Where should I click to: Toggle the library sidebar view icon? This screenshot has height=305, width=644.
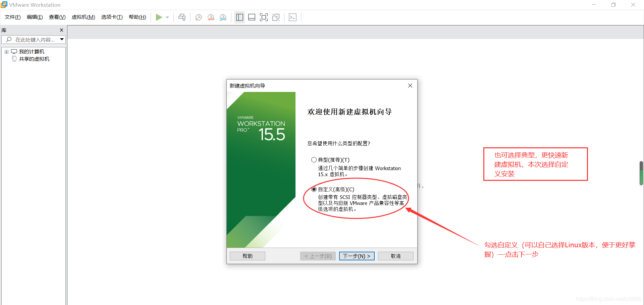tap(239, 17)
